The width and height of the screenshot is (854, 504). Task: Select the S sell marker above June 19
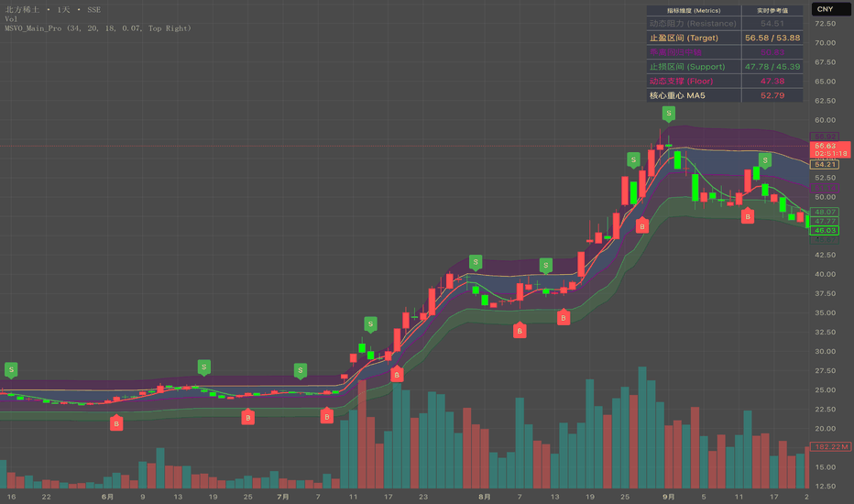(203, 367)
